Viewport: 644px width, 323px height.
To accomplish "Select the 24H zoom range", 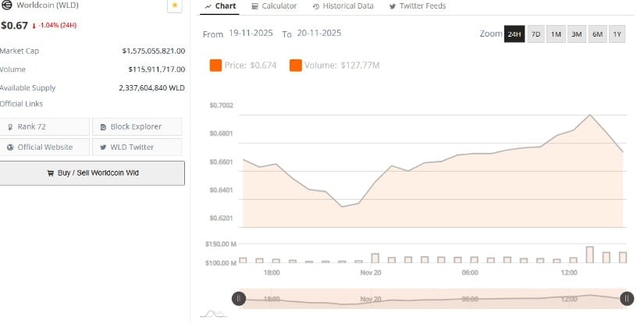I will click(514, 35).
